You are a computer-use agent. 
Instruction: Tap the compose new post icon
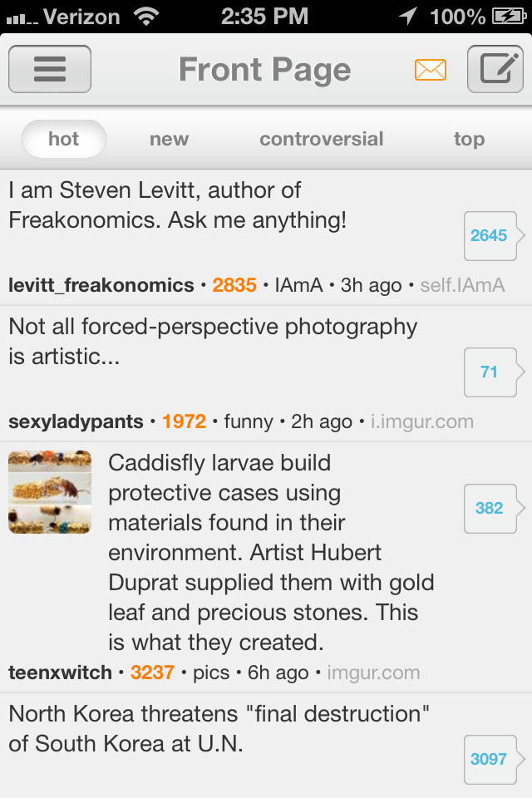click(x=495, y=69)
